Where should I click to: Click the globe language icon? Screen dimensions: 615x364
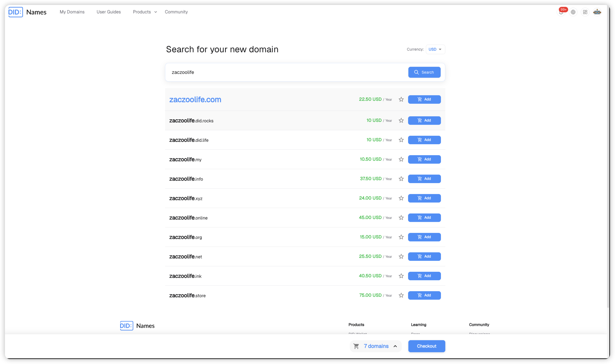point(573,12)
